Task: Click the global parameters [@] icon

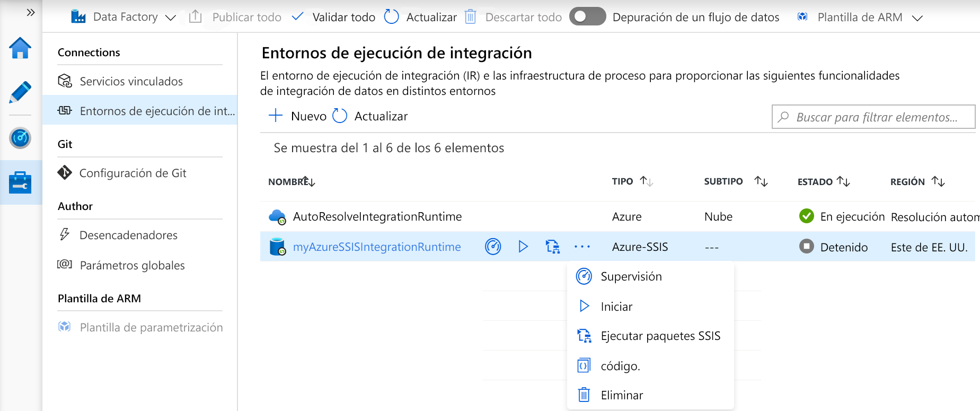Action: click(x=65, y=264)
